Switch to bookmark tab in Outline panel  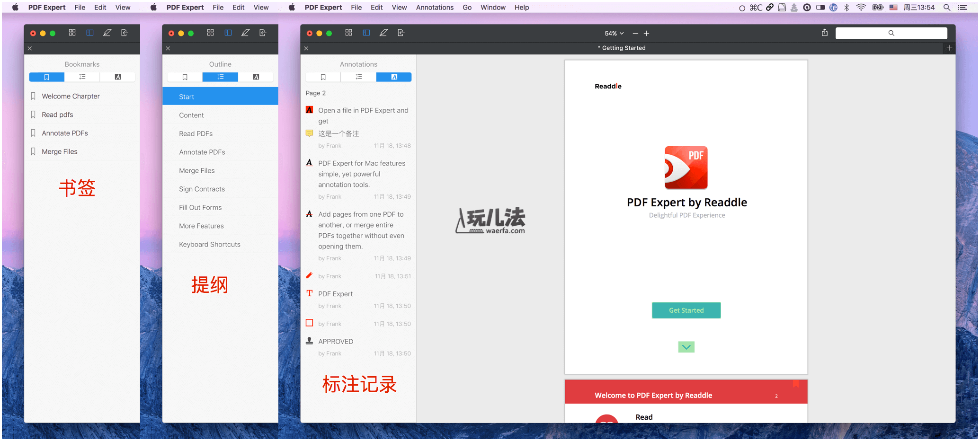185,77
